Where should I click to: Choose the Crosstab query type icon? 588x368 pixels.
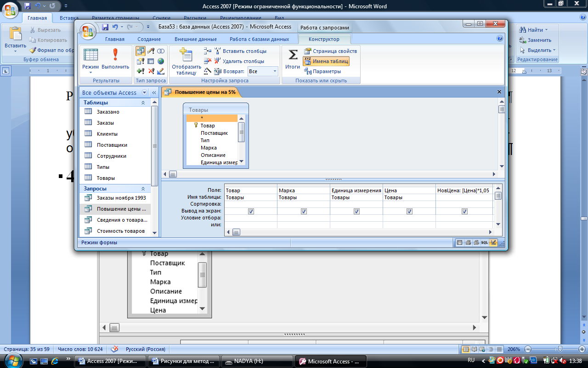(x=151, y=61)
